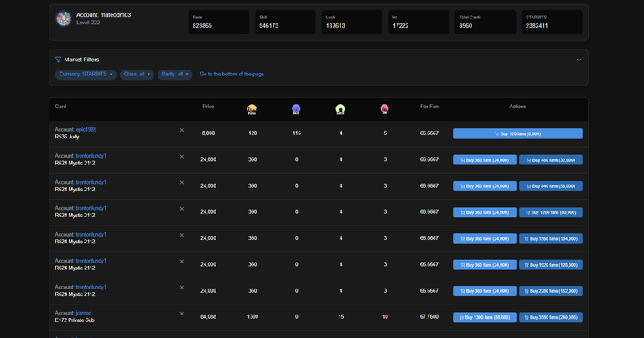Click the X icon in the row with Buy 1920 fans

click(x=181, y=261)
